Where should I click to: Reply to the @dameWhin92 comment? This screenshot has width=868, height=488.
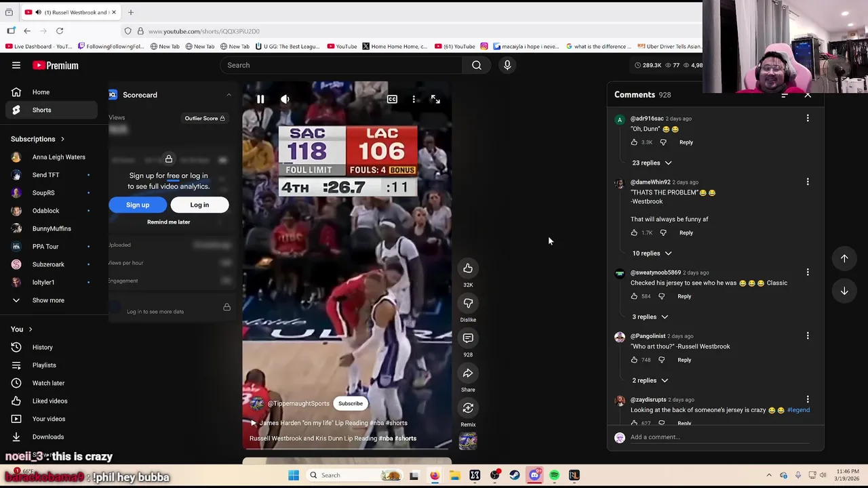pos(686,232)
